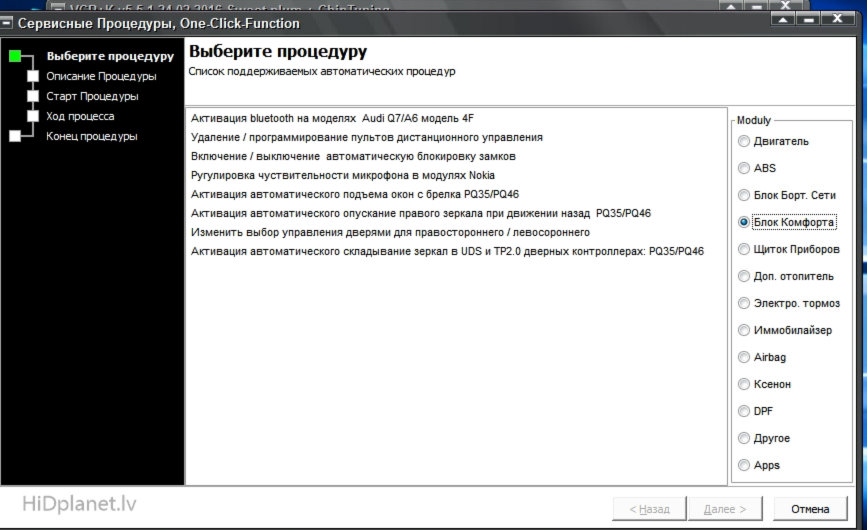This screenshot has width=867, height=530.
Task: Select Активация bluetooth Audi Q7/A6 procedure
Action: click(x=332, y=118)
